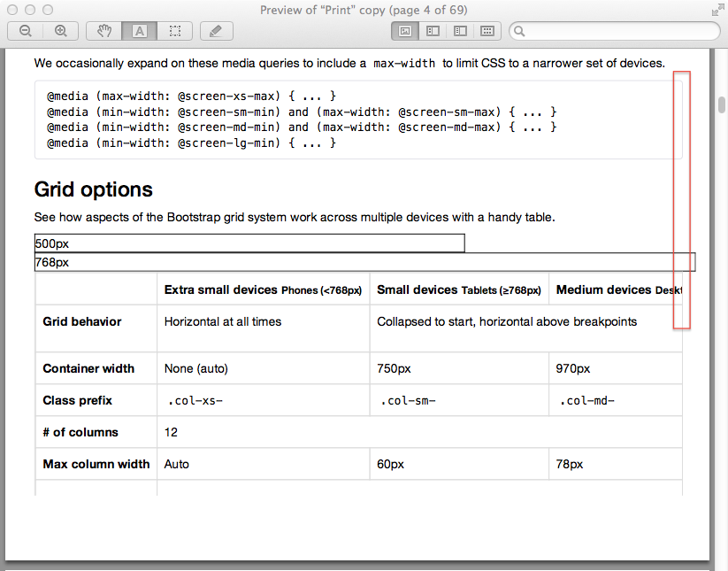Toggle full screen with arrows icon

pos(717,11)
